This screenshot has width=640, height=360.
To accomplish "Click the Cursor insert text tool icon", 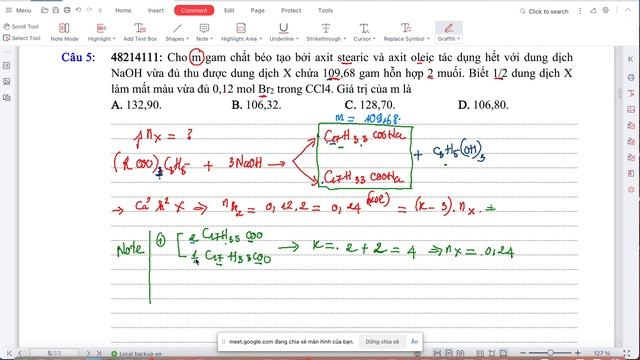I will coord(364,28).
